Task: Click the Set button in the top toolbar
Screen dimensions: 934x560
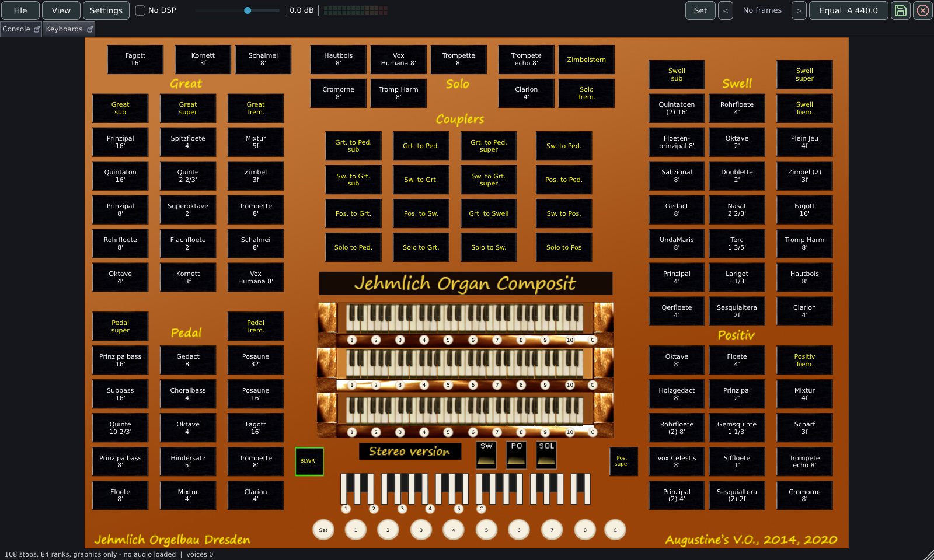Action: [700, 10]
